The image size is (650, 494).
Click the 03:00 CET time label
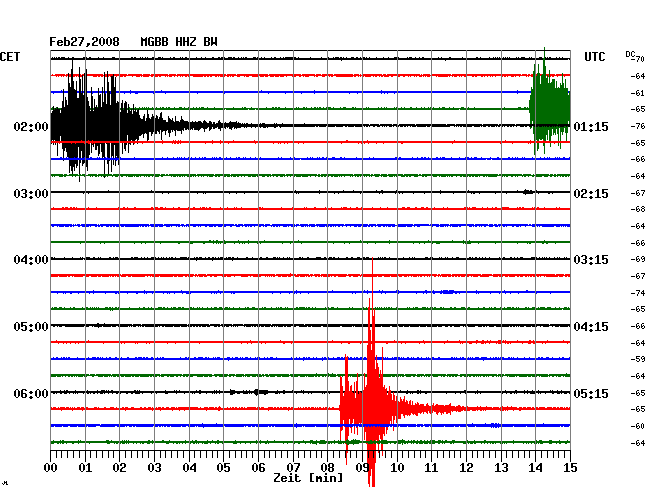(x=31, y=194)
